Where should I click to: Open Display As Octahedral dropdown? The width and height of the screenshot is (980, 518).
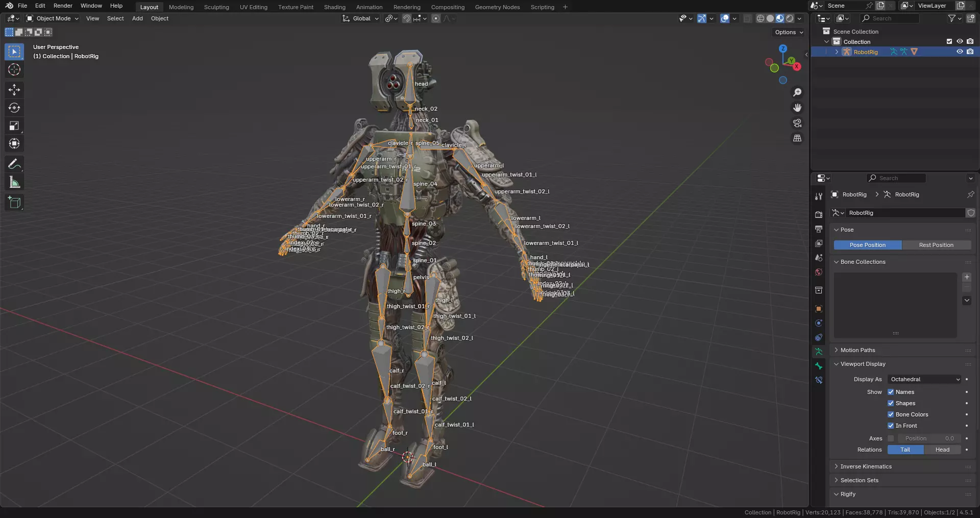pos(924,379)
